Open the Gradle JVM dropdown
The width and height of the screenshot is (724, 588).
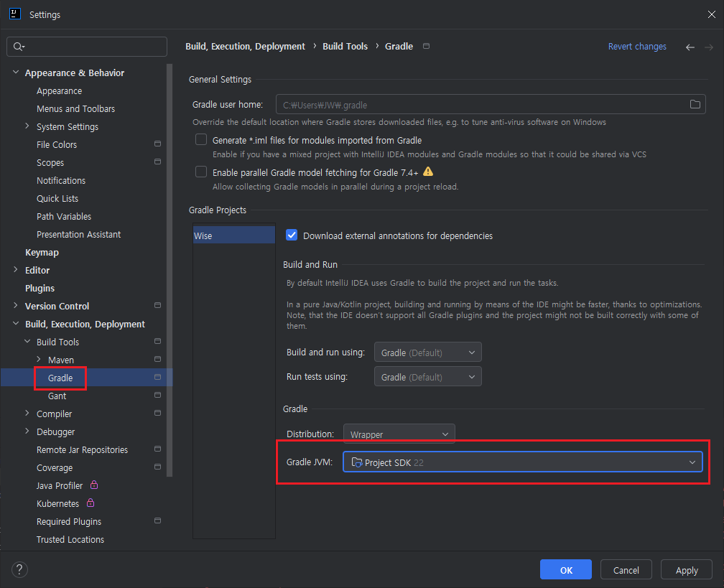pos(522,462)
